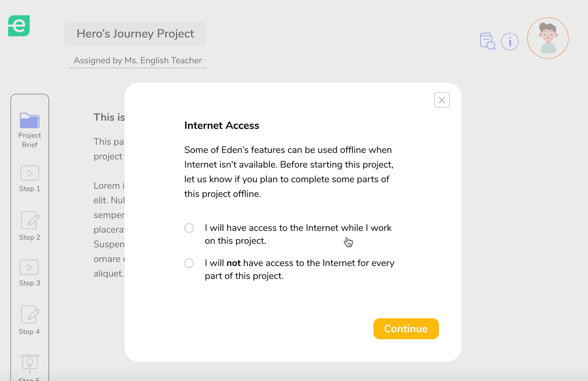The image size is (588, 381).
Task: Click the yellow Continue button
Action: (406, 329)
